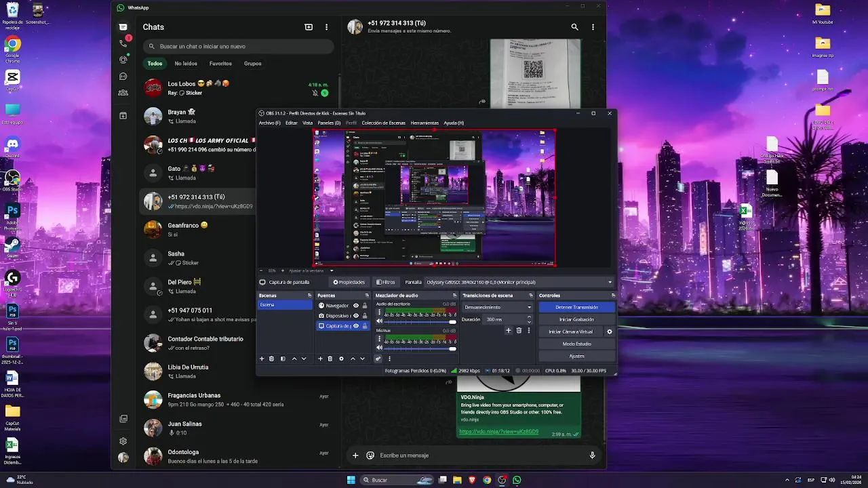Open Herramientas menu in OBS
This screenshot has width=868, height=488.
425,123
